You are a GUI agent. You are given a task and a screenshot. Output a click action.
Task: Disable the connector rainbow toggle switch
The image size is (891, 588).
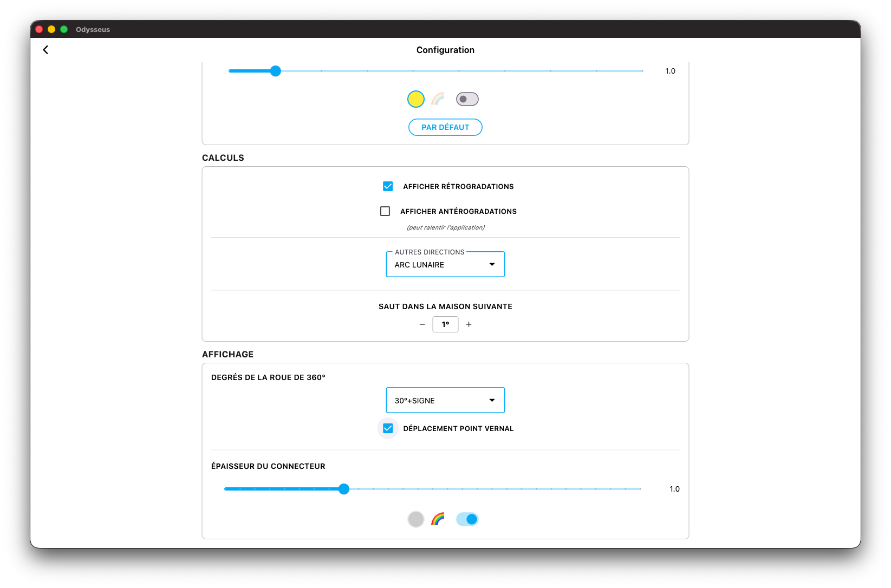click(x=467, y=519)
